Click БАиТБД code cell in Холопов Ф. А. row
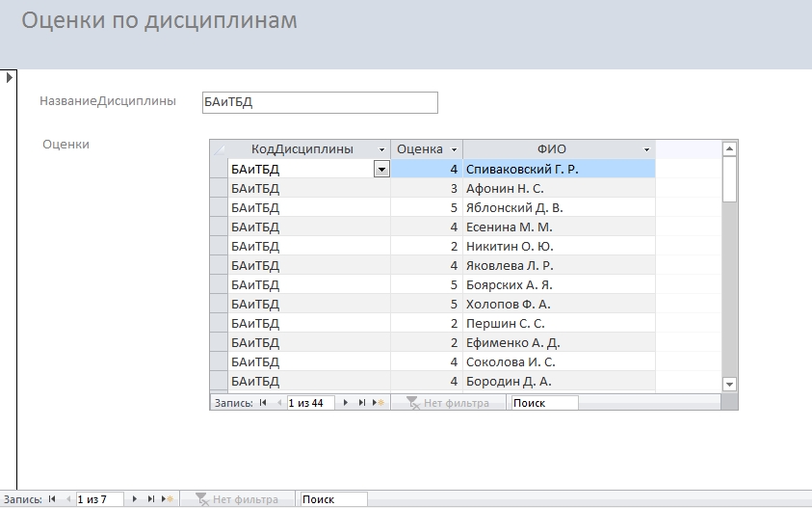The image size is (812, 508). point(309,304)
